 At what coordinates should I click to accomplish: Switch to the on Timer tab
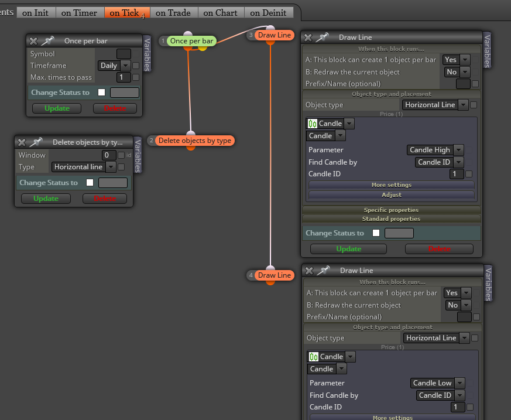click(x=79, y=13)
